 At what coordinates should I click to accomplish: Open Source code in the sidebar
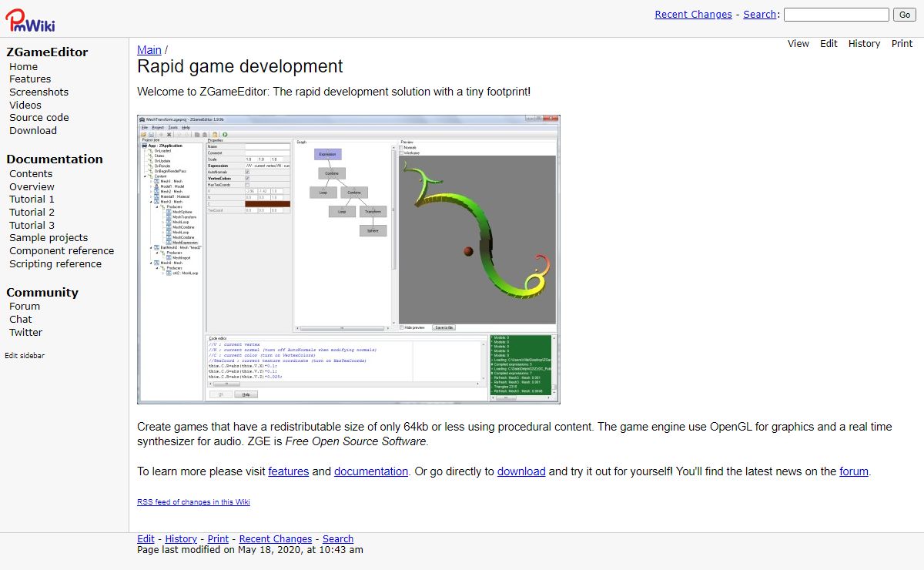pos(39,118)
